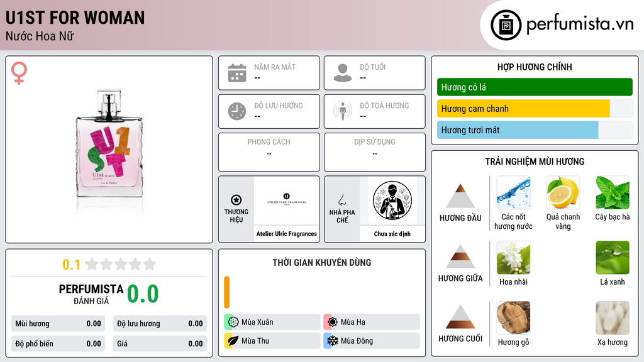The height and width of the screenshot is (362, 644).
Task: Open the Atelier Ulric Fragrances brand logo
Action: [287, 200]
